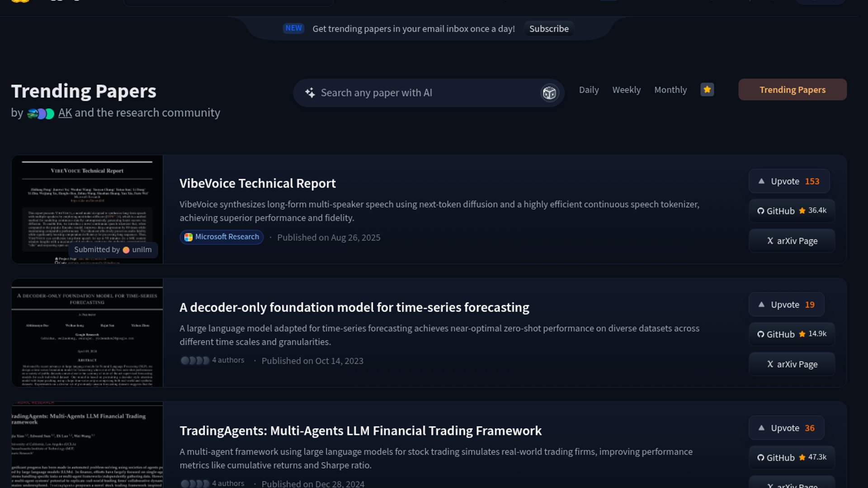This screenshot has width=868, height=488.
Task: Upvote the decoder-only foundation model paper
Action: pos(786,305)
